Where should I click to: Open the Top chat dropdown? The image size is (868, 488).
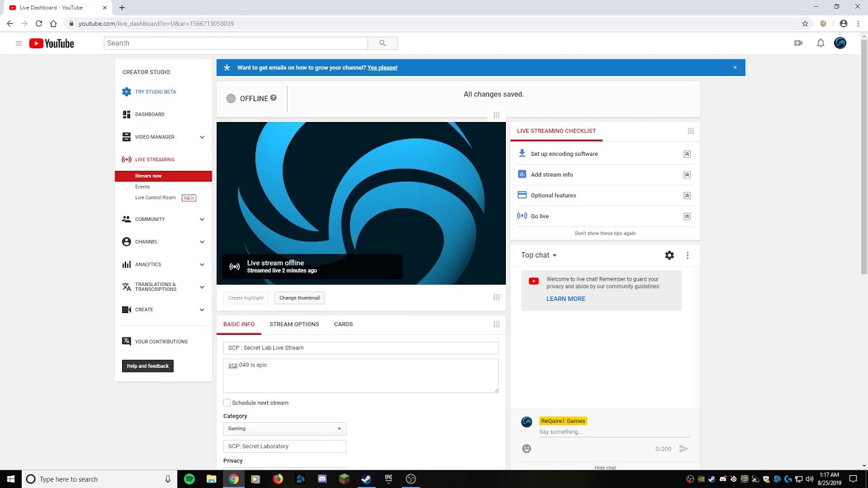tap(539, 256)
